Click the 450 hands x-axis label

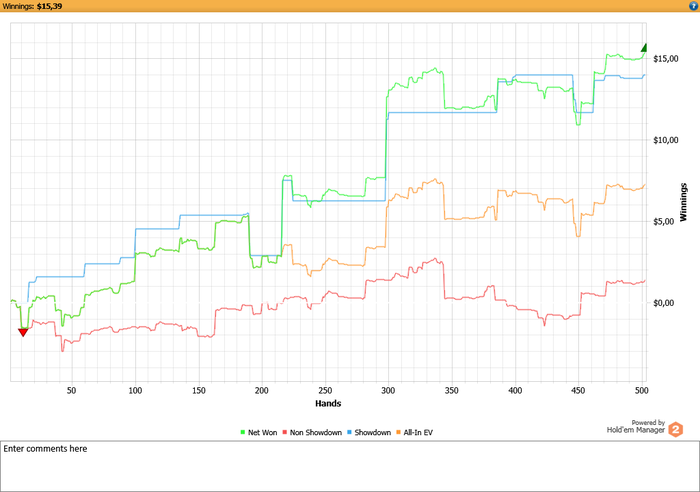(x=578, y=391)
